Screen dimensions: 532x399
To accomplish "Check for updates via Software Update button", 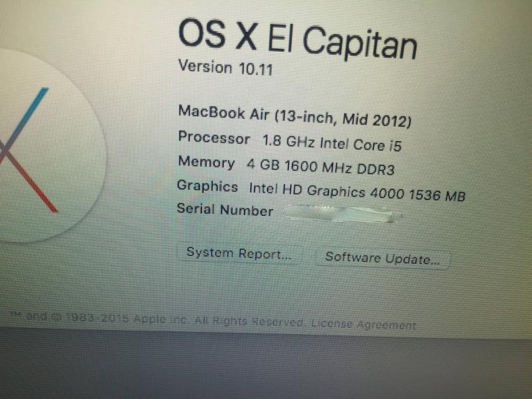I will [x=382, y=259].
